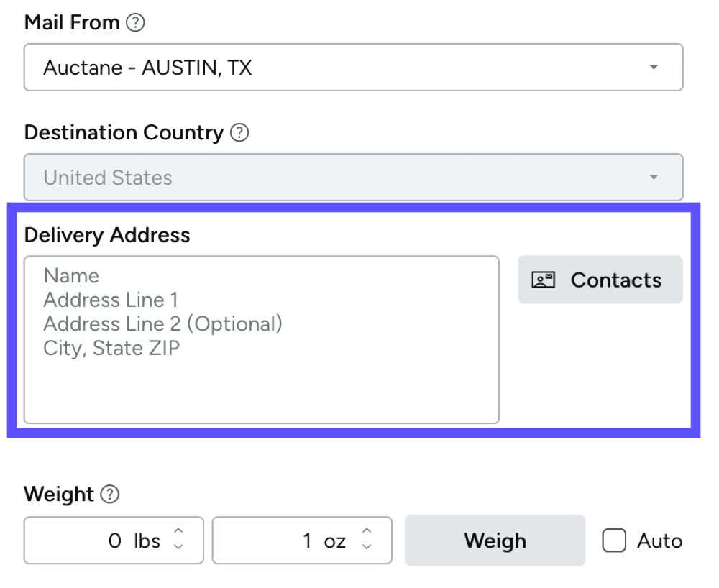719x588 pixels.
Task: Decrease pounds with the down arrow
Action: pyautogui.click(x=180, y=547)
